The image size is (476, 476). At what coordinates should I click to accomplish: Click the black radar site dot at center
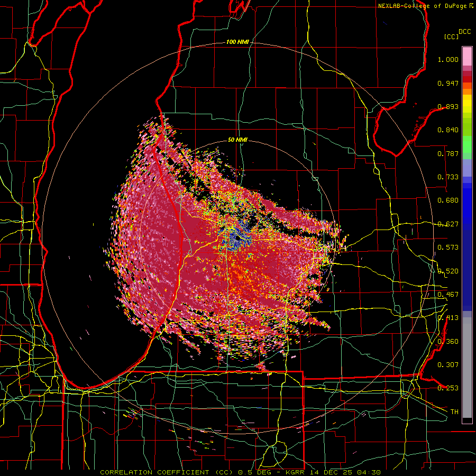point(237,239)
